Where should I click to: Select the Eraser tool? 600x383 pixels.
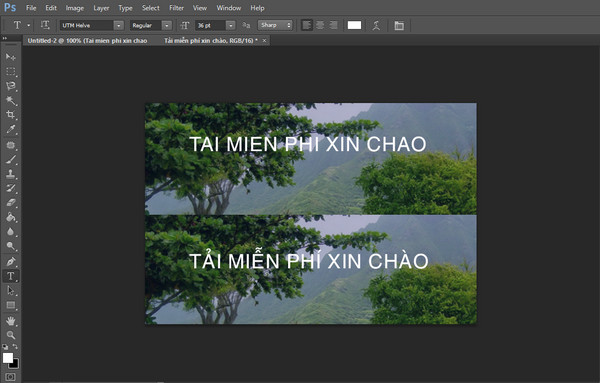tap(10, 202)
